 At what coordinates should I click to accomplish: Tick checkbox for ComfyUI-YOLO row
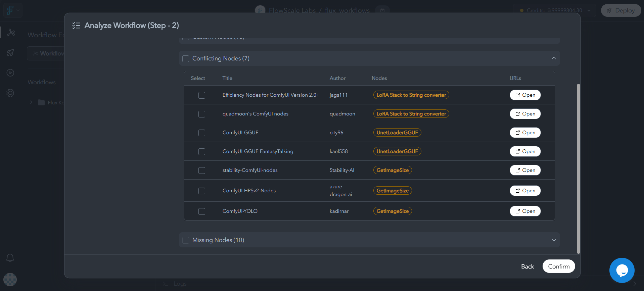(202, 211)
